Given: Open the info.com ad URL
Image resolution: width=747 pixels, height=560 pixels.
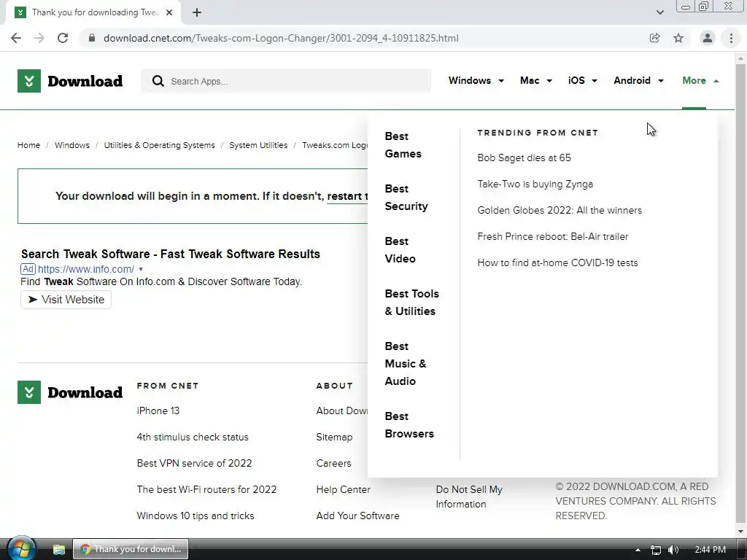Looking at the screenshot, I should click(x=86, y=269).
